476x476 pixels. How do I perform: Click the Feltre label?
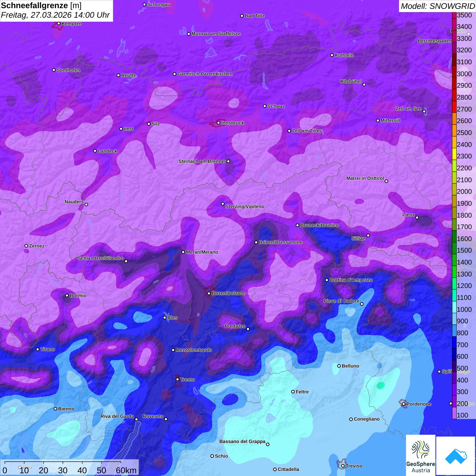pos(302,392)
